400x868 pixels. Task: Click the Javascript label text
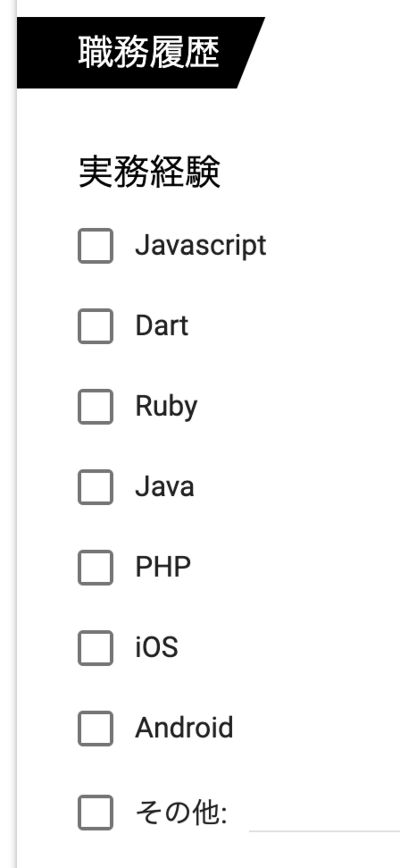[x=201, y=245]
